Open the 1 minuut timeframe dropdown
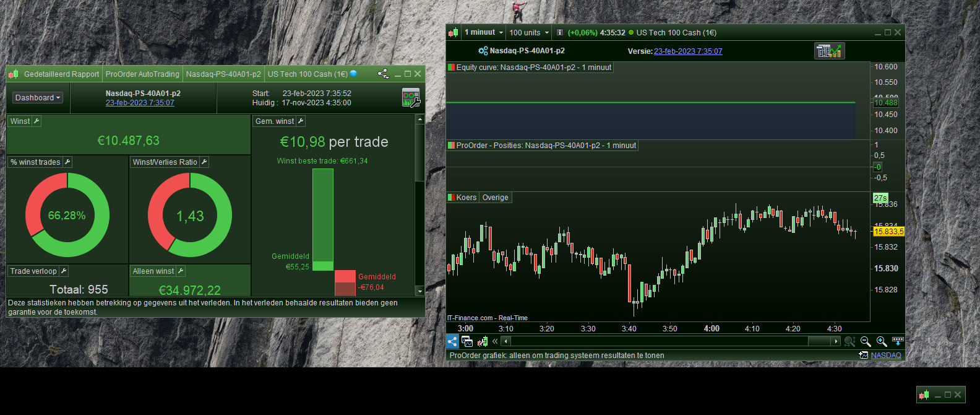This screenshot has width=980, height=415. (483, 32)
